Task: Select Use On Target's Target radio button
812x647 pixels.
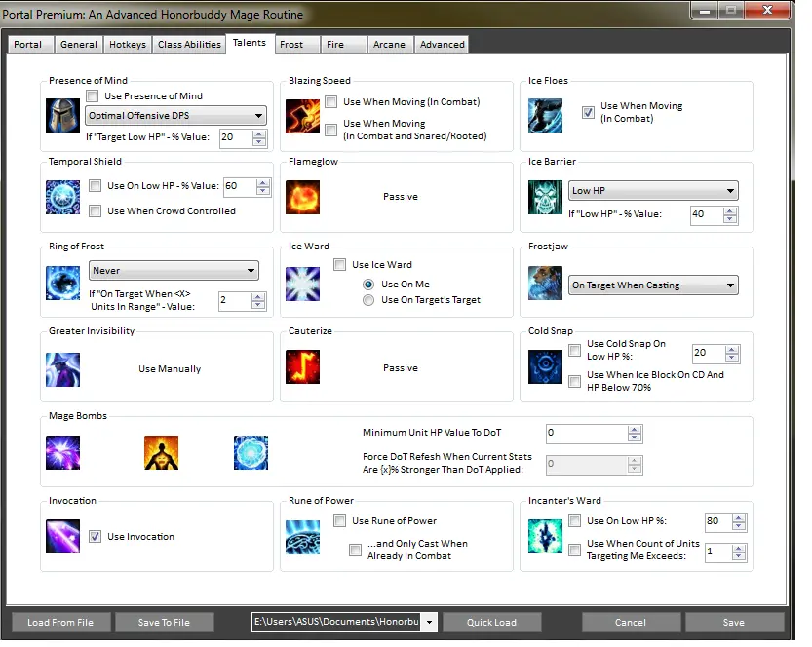Action: tap(368, 300)
